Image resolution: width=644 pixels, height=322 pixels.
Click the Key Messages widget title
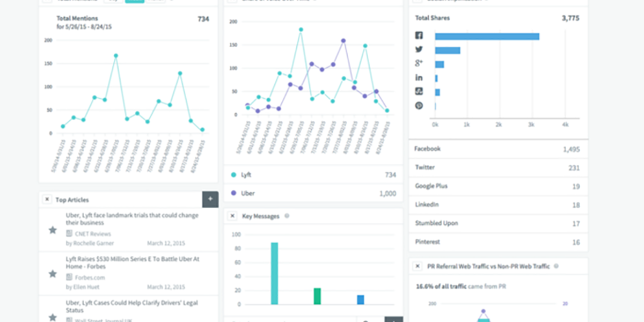click(261, 216)
